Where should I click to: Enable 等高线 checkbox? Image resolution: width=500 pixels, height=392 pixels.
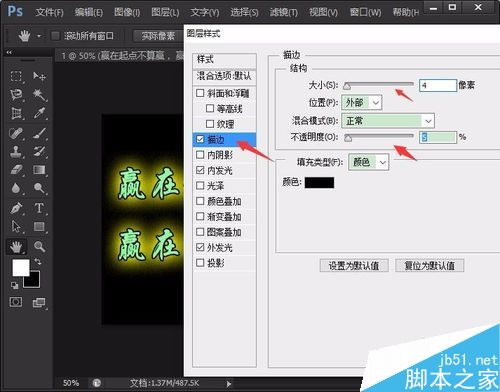(x=210, y=108)
